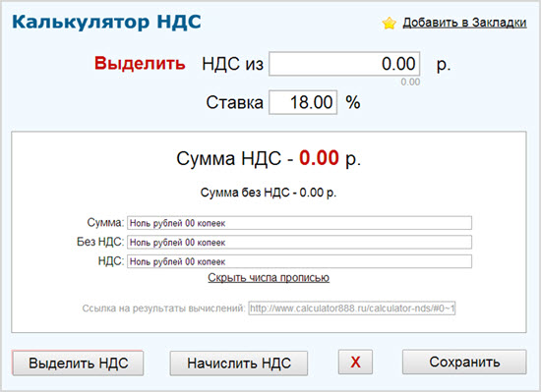Clear the form with the red X button

point(355,362)
